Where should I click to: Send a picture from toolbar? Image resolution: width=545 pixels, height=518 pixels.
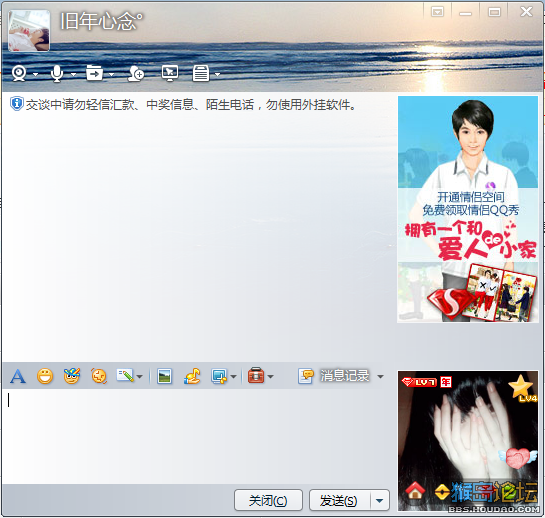pyautogui.click(x=164, y=376)
